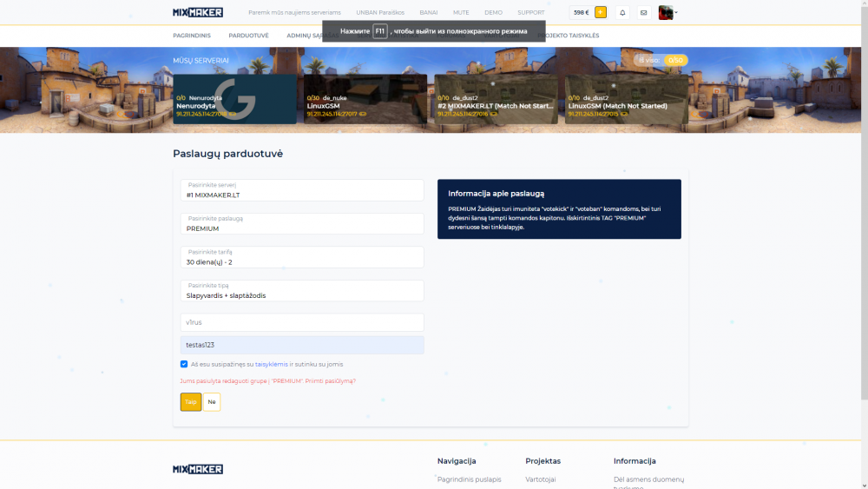The image size is (868, 489).
Task: Open the 'Pasirinkite tarifą' dropdown
Action: [x=302, y=257]
